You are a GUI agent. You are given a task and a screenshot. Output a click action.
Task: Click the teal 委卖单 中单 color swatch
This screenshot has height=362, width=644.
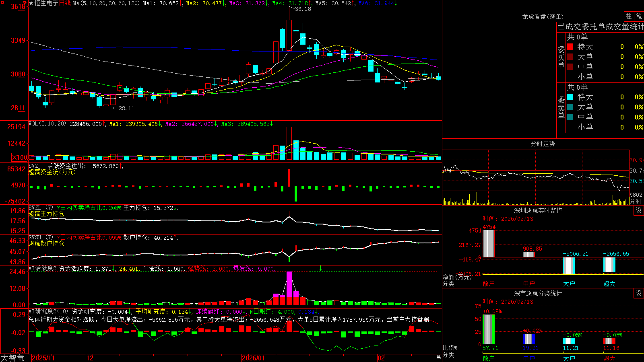570,117
